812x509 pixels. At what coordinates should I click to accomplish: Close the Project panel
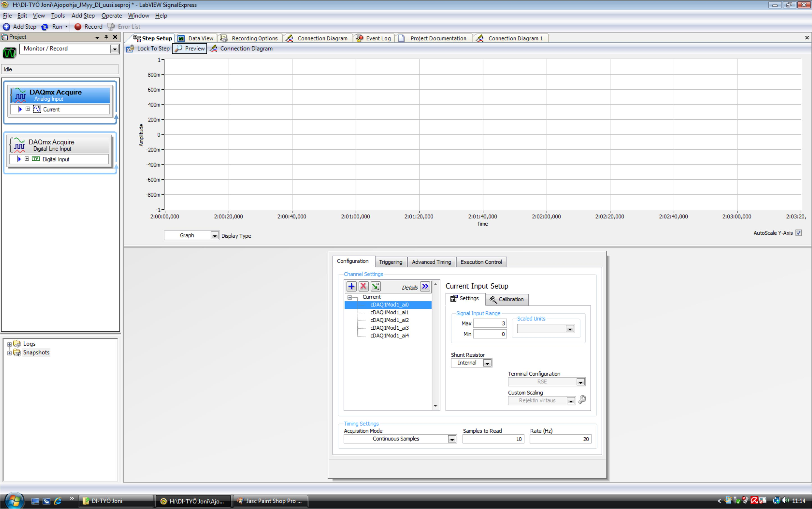[x=115, y=37]
